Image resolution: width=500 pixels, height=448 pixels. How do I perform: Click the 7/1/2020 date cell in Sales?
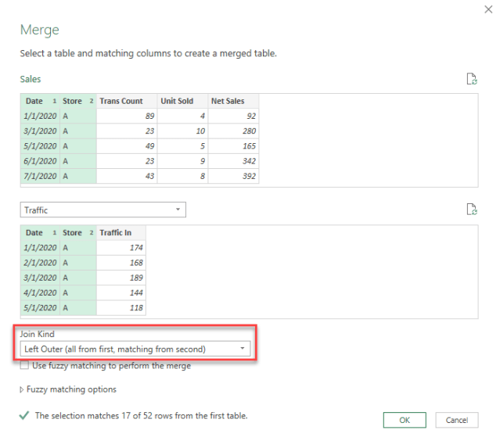40,176
